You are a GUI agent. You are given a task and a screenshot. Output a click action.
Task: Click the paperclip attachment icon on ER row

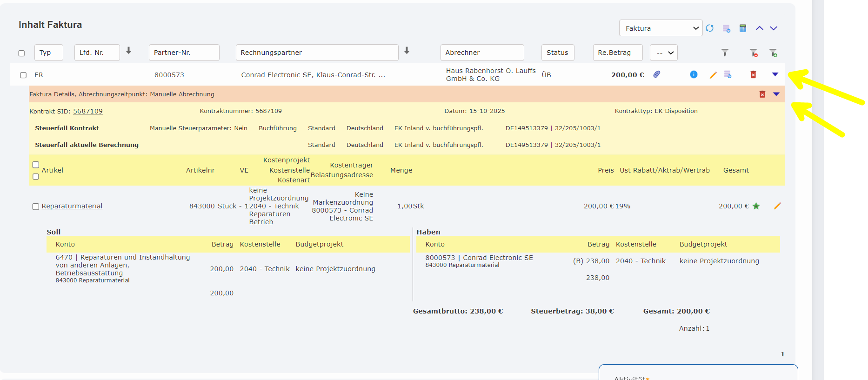tap(657, 74)
